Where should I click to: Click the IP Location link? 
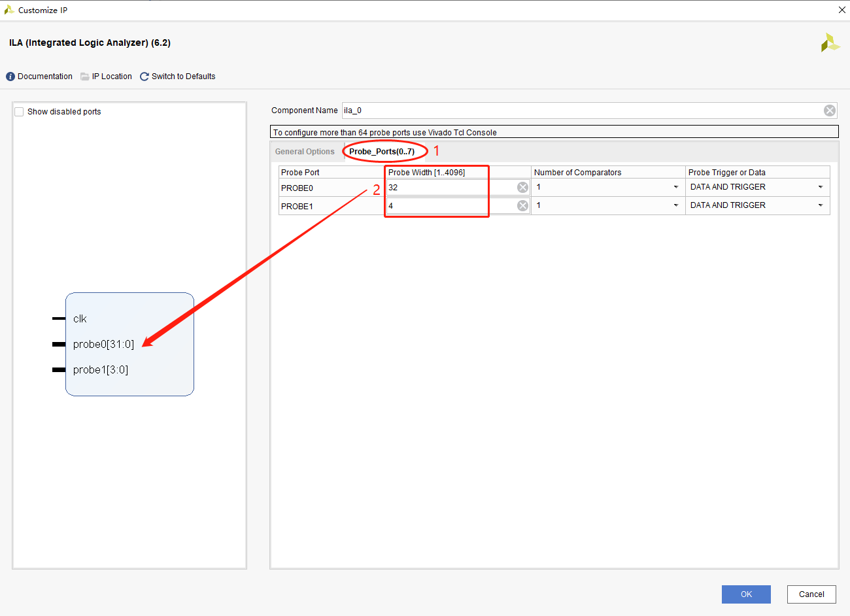click(x=112, y=77)
